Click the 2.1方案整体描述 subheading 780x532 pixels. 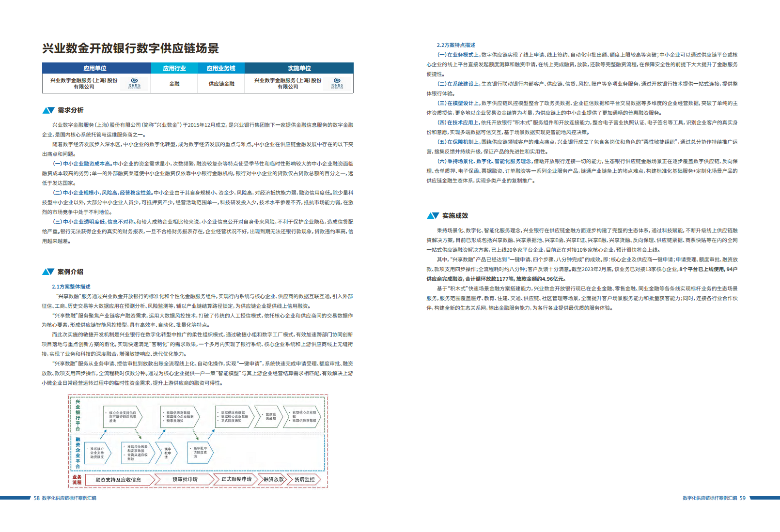tap(71, 287)
